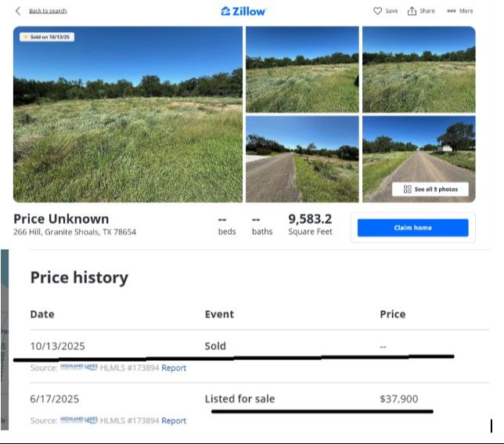Click the back arrow icon
This screenshot has width=504, height=444.
(x=18, y=11)
